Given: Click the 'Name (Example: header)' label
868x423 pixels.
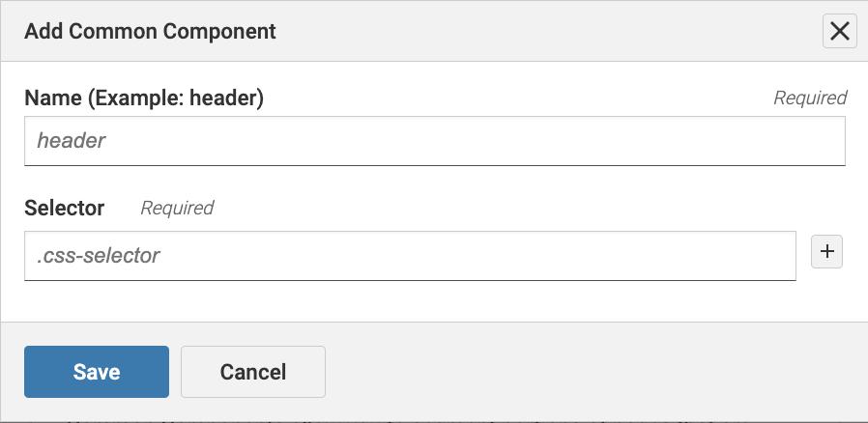Looking at the screenshot, I should [144, 98].
